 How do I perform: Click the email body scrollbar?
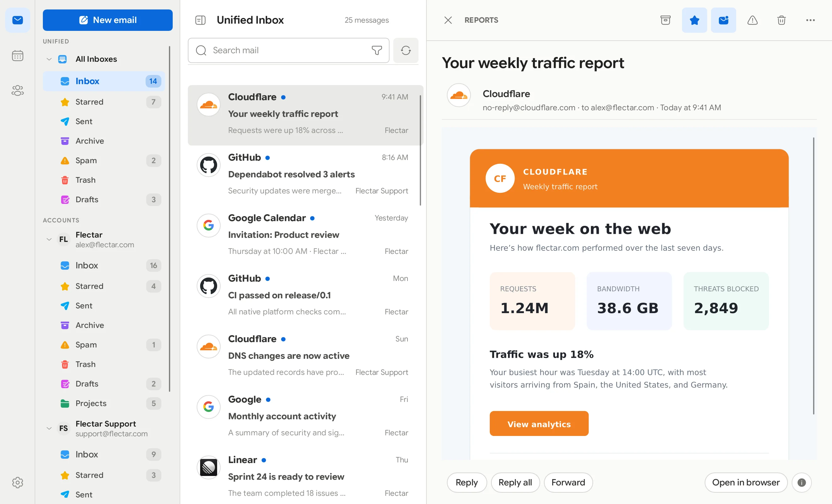point(813,276)
